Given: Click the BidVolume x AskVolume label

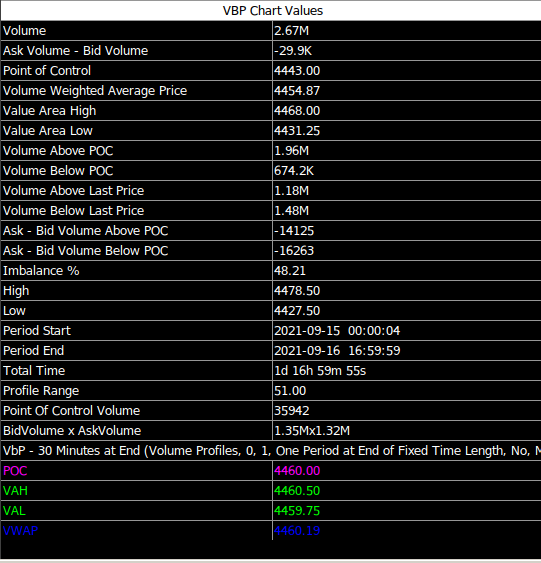Looking at the screenshot, I should pyautogui.click(x=72, y=431).
